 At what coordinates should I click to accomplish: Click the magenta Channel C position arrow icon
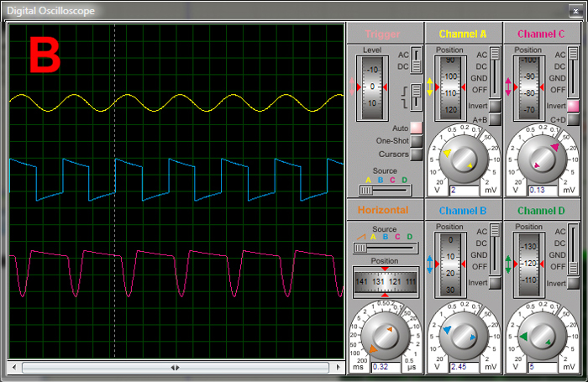click(x=508, y=86)
